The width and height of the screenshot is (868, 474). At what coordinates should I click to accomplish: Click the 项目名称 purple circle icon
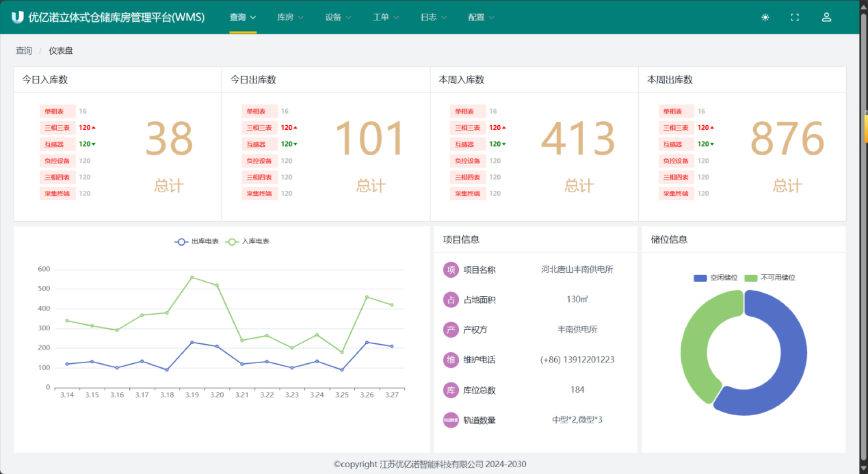click(x=451, y=270)
